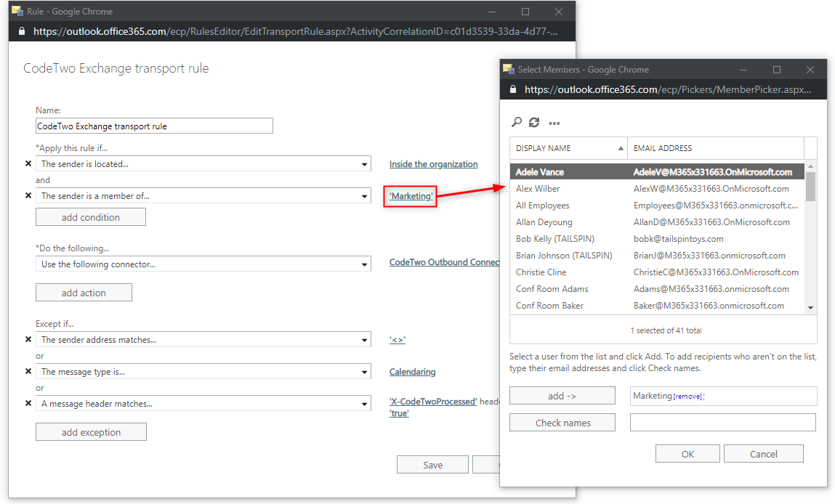Remove the 'The sender is located...' condition

click(x=28, y=163)
